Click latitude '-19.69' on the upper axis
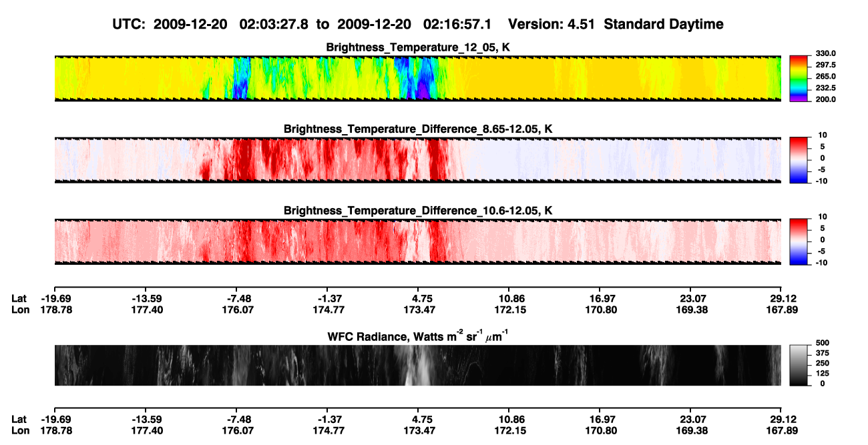Image resolution: width=868 pixels, height=445 pixels. pos(55,298)
